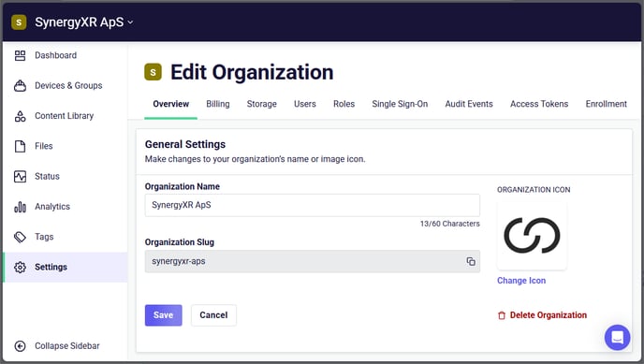
Task: Click the Status activity icon
Action: 20,177
